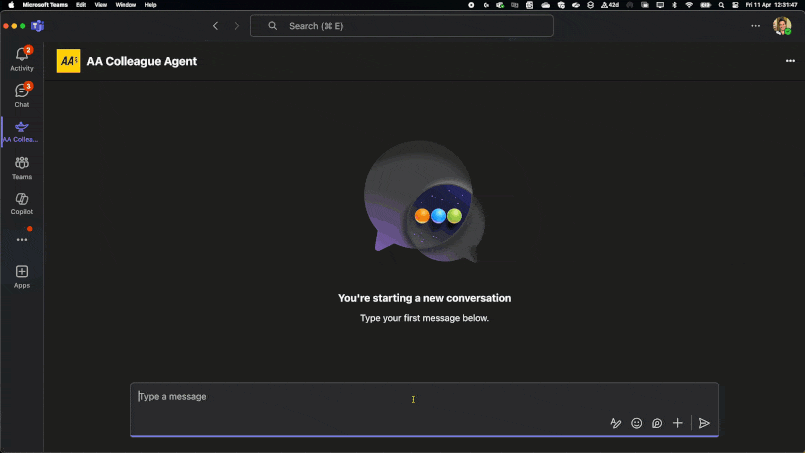Open Chat from the left sidebar
Image resolution: width=805 pixels, height=453 pixels.
22,94
